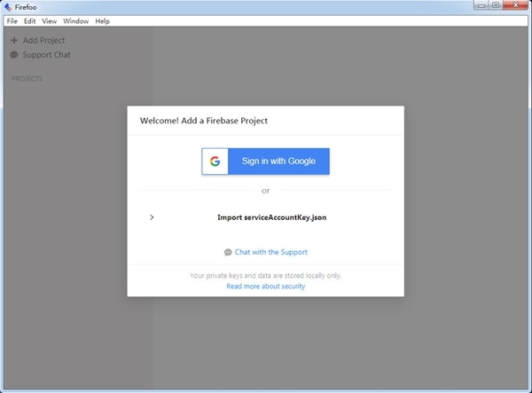Click the Welcome! Add a Firebase Project title

tap(204, 121)
